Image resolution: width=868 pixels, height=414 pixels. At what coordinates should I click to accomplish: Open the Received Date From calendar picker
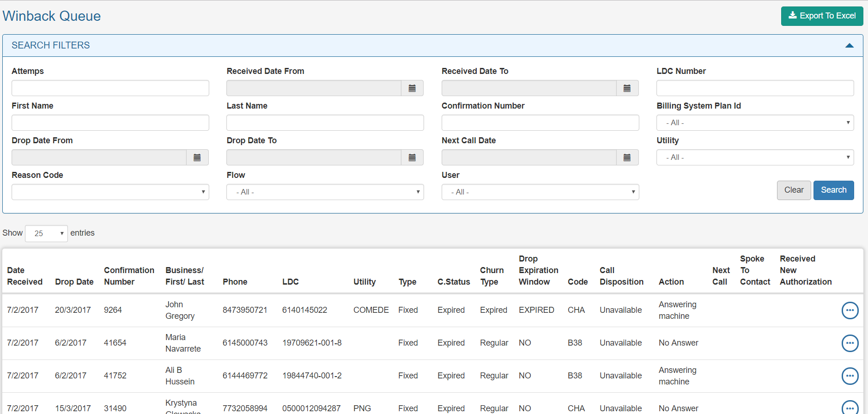(412, 88)
